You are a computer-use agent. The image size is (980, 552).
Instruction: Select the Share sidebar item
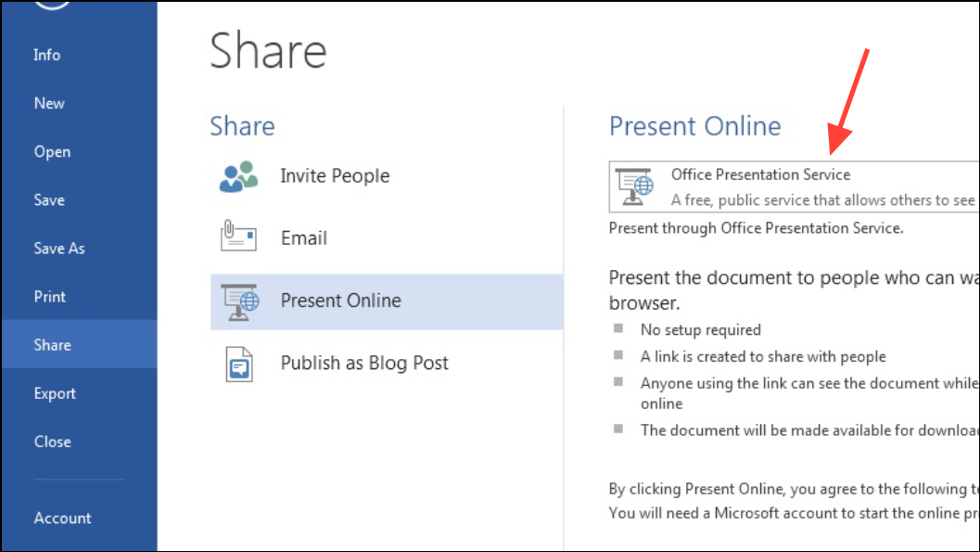click(52, 344)
